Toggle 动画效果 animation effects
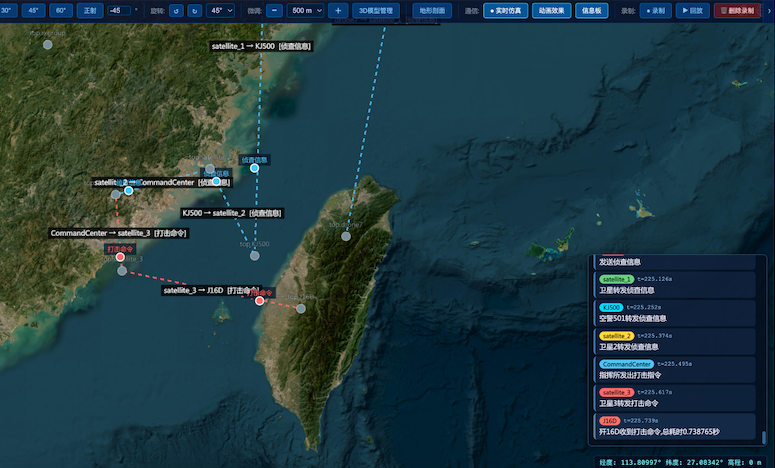Viewport: 775px width, 468px height. pos(552,10)
